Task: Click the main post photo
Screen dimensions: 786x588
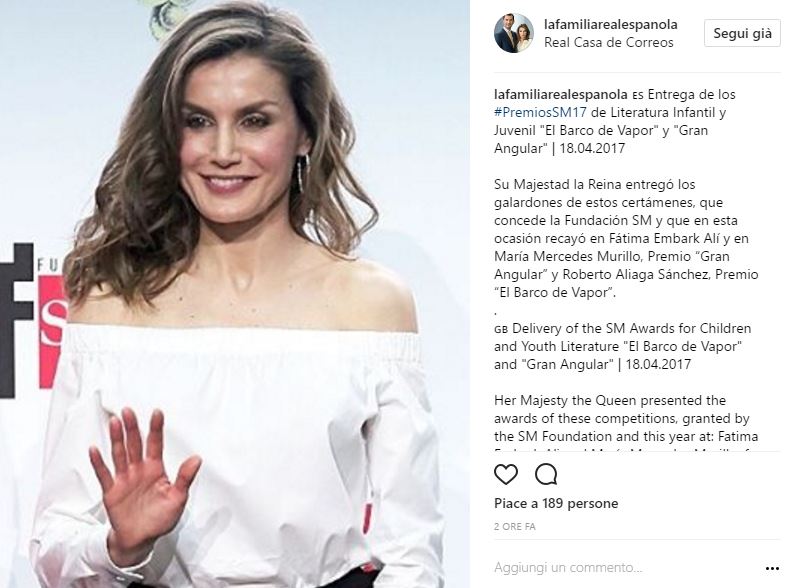Action: coord(235,294)
